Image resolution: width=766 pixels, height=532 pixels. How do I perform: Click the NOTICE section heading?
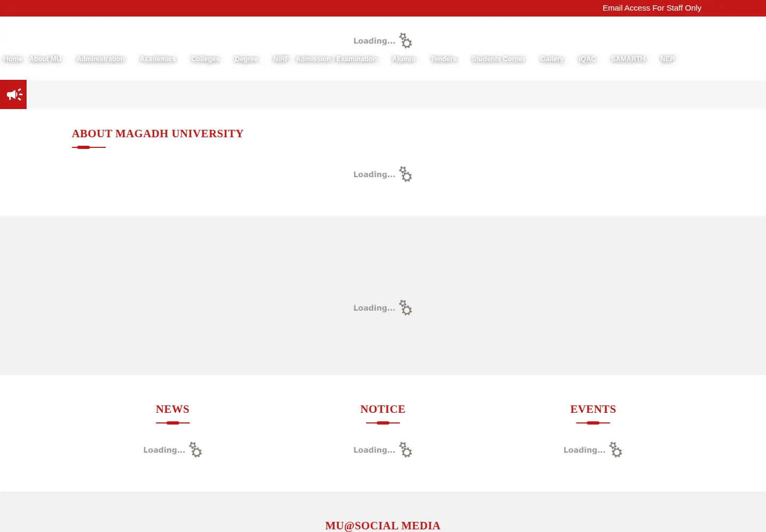(383, 409)
